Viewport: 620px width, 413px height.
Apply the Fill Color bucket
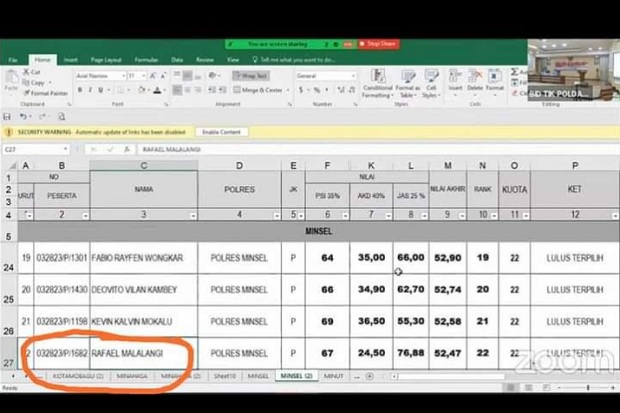pos(141,90)
